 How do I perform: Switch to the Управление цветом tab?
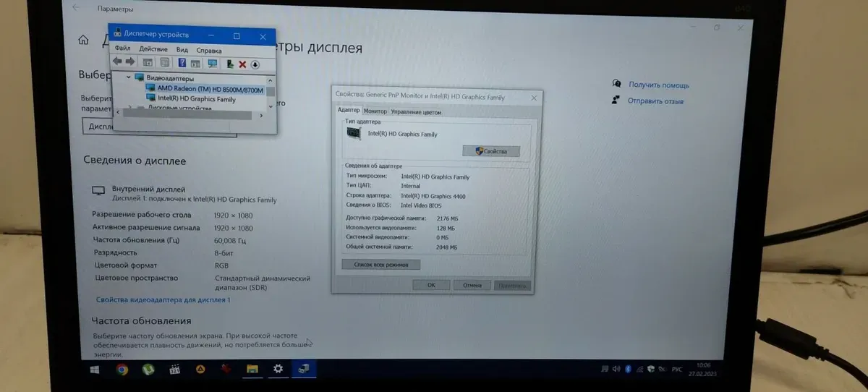pyautogui.click(x=415, y=112)
